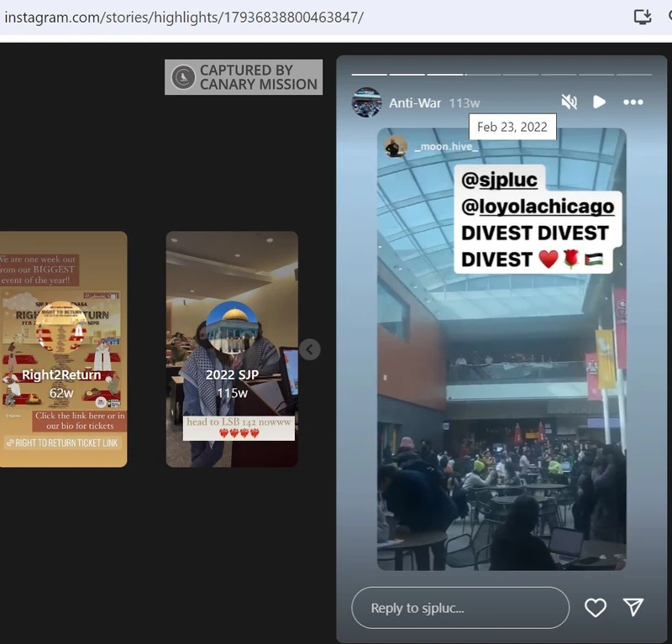Click the browser install app icon
The height and width of the screenshot is (644, 672).
642,17
